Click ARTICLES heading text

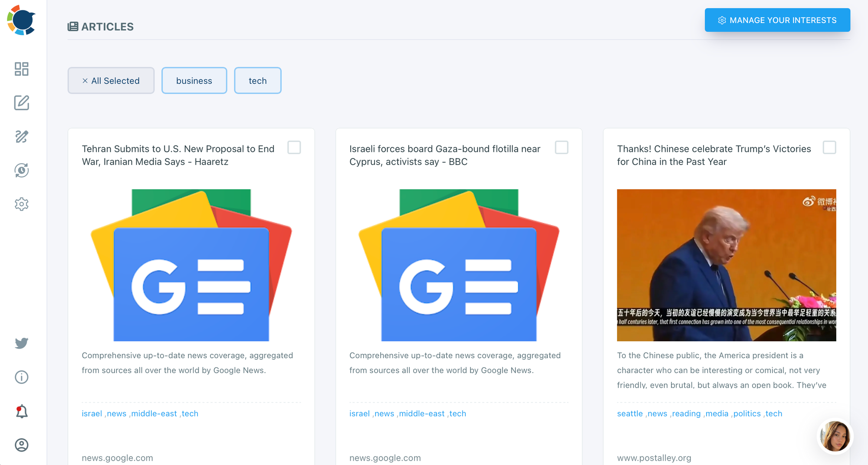tap(108, 26)
